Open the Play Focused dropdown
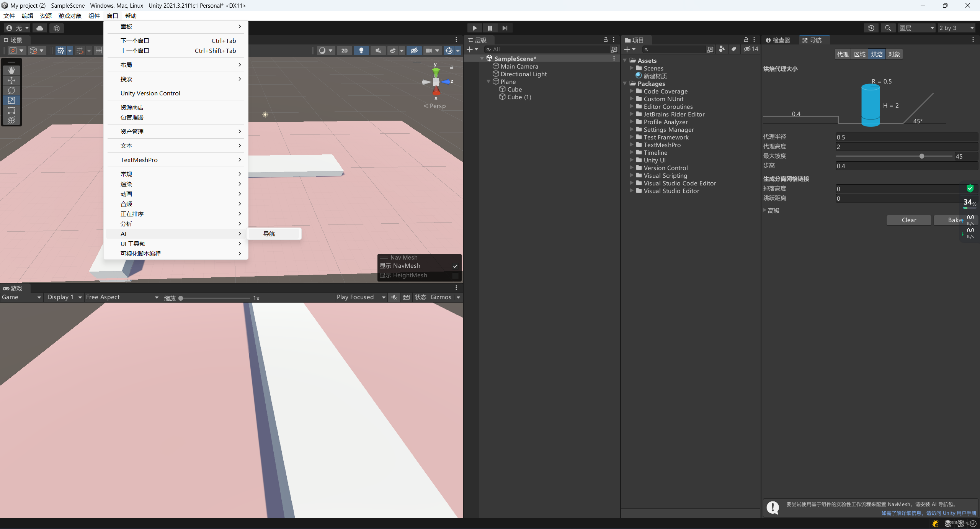 [361, 297]
